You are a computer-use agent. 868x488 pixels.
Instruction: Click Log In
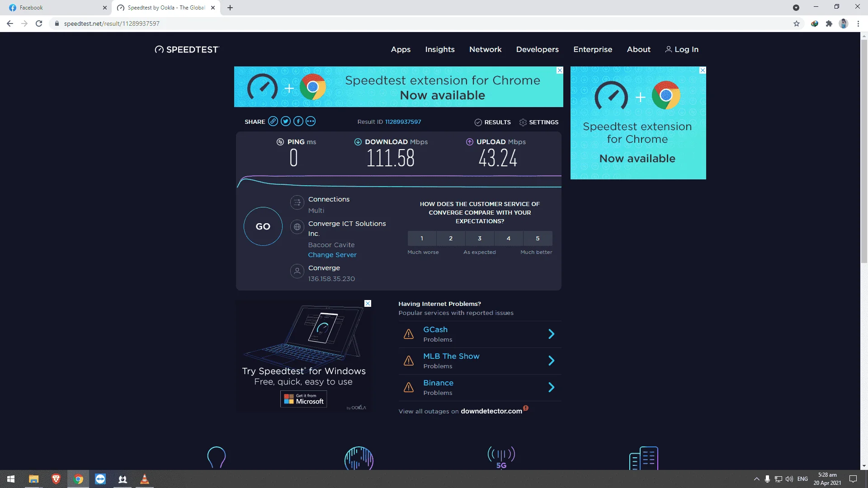pyautogui.click(x=682, y=49)
